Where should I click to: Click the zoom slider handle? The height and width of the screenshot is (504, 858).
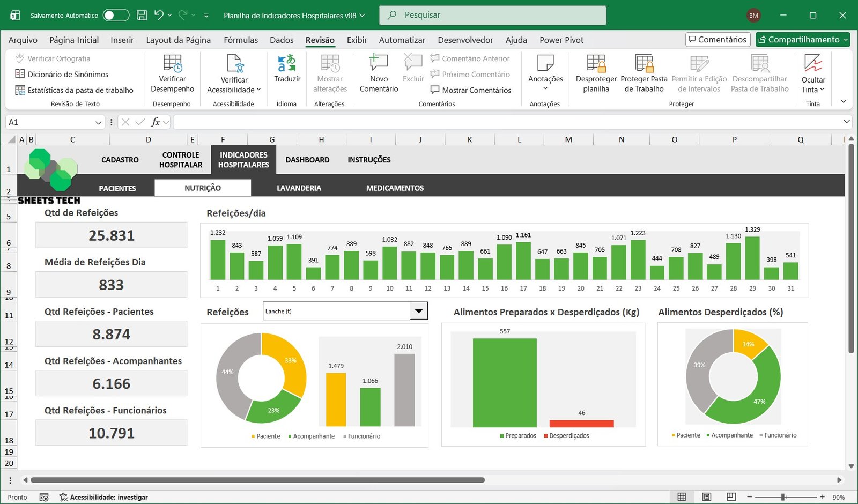pos(783,497)
